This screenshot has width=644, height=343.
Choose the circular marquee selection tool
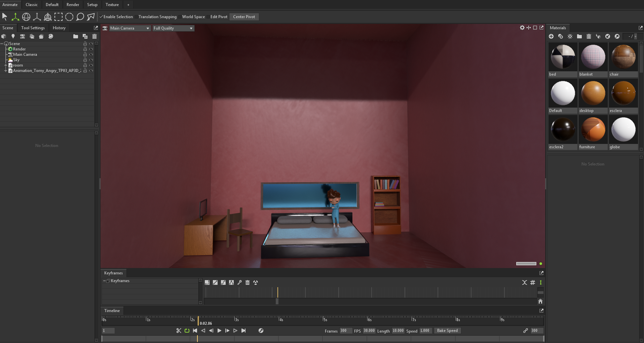coord(69,16)
